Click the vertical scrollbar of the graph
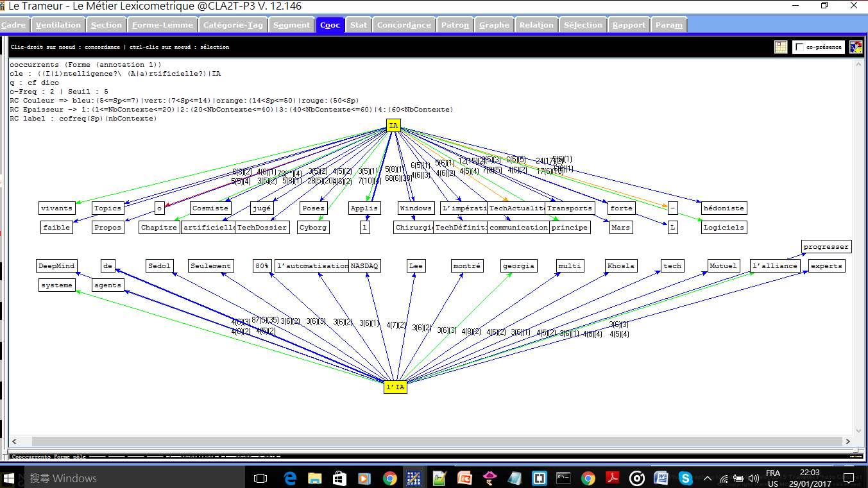868x488 pixels. (x=857, y=248)
